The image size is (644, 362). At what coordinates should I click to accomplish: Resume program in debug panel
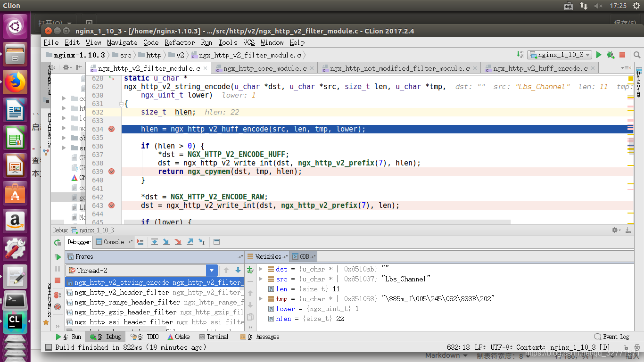(58, 257)
